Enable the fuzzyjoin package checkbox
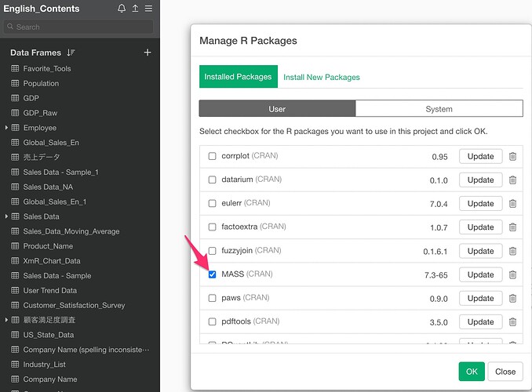 pos(212,251)
